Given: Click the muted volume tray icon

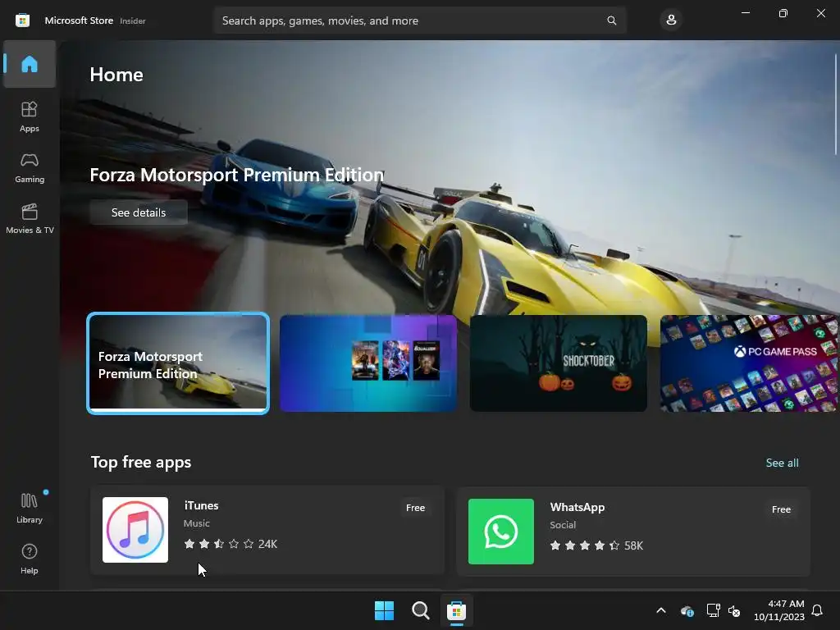Looking at the screenshot, I should tap(734, 610).
